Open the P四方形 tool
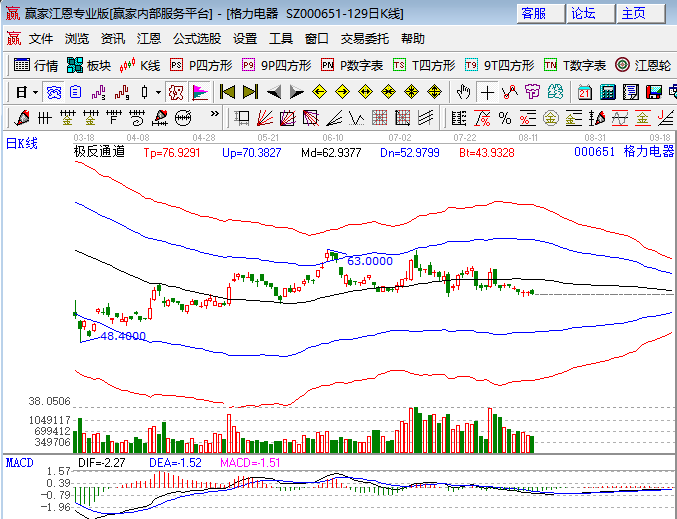Viewport: 677px width, 519px height. (201, 66)
